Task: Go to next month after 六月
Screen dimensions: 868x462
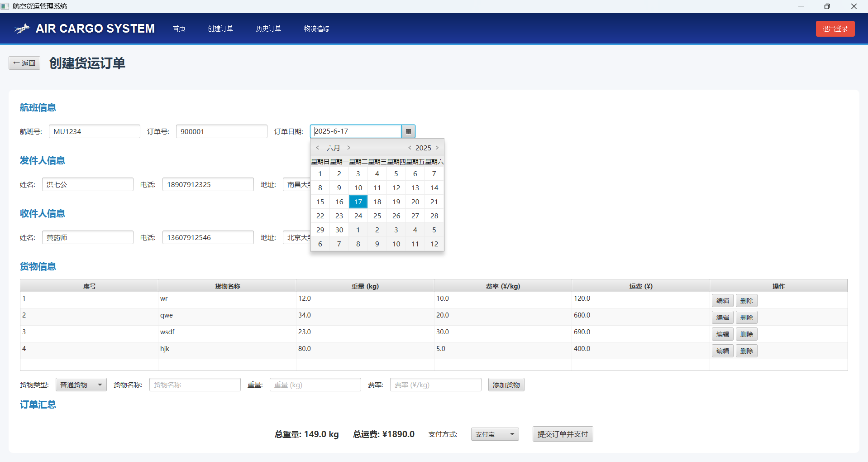Action: (x=349, y=148)
